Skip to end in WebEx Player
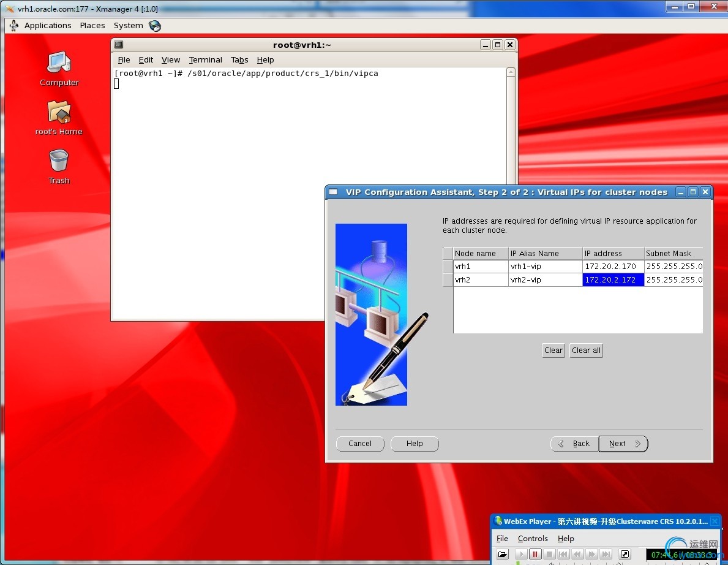The width and height of the screenshot is (728, 565). pyautogui.click(x=606, y=554)
